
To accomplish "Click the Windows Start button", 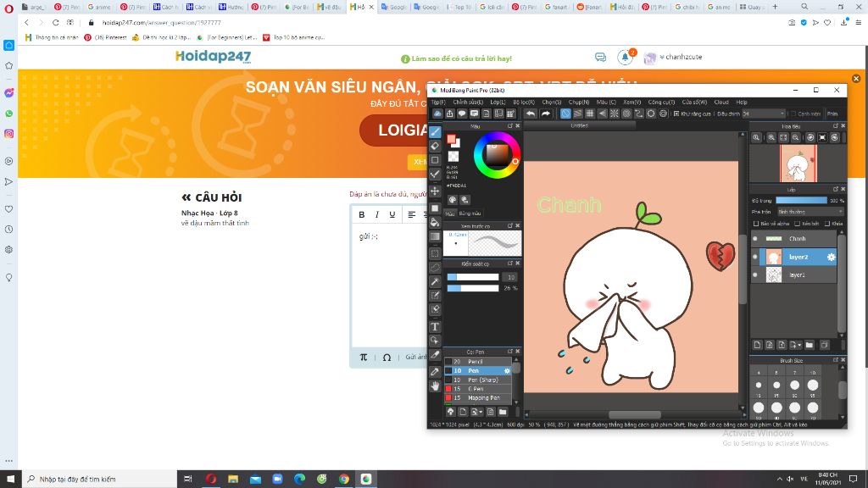I will pyautogui.click(x=10, y=480).
